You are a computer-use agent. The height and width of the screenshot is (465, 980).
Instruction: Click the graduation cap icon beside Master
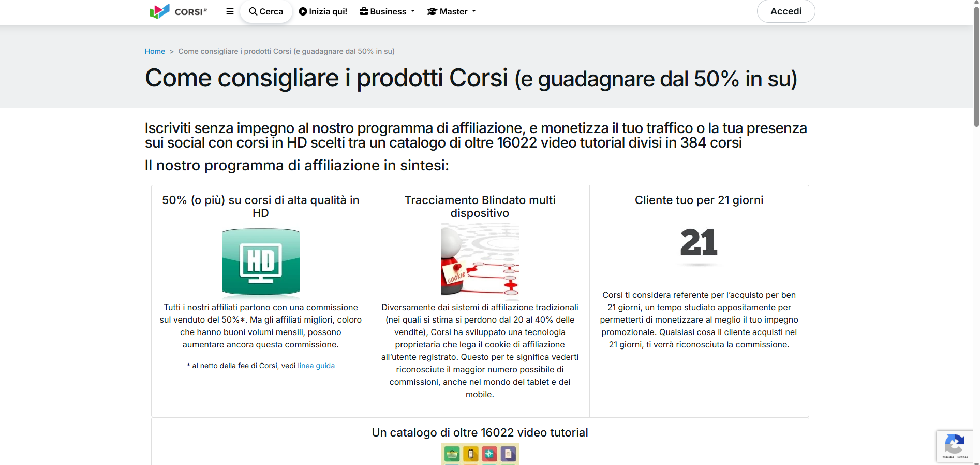pos(432,11)
